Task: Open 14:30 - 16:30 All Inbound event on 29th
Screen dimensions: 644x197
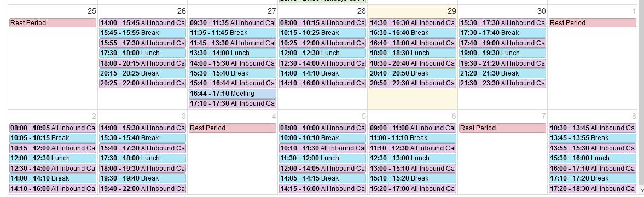Action: tap(413, 23)
